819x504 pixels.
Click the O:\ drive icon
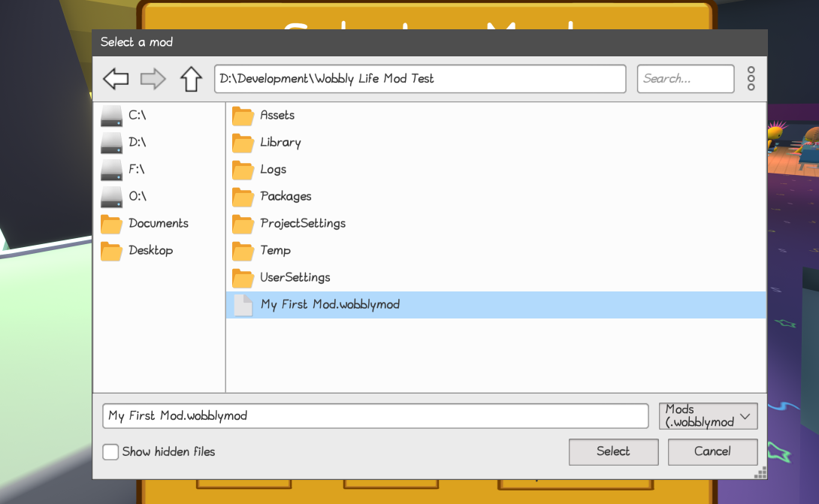111,197
